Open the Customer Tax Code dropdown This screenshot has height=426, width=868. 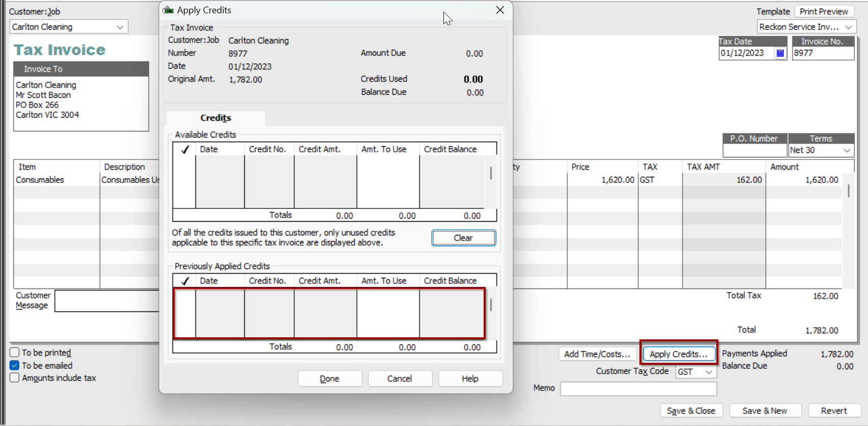tap(709, 372)
